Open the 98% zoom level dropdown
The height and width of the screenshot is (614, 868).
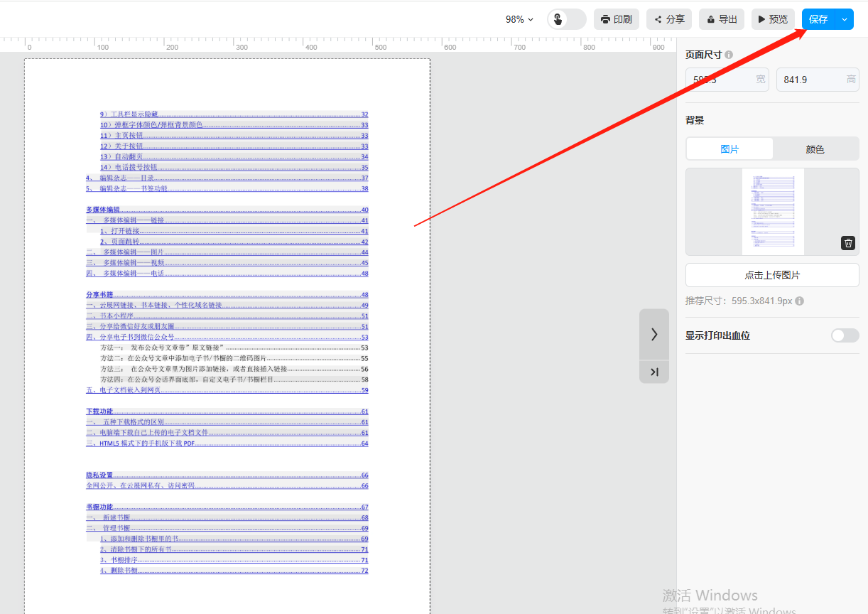click(x=519, y=19)
